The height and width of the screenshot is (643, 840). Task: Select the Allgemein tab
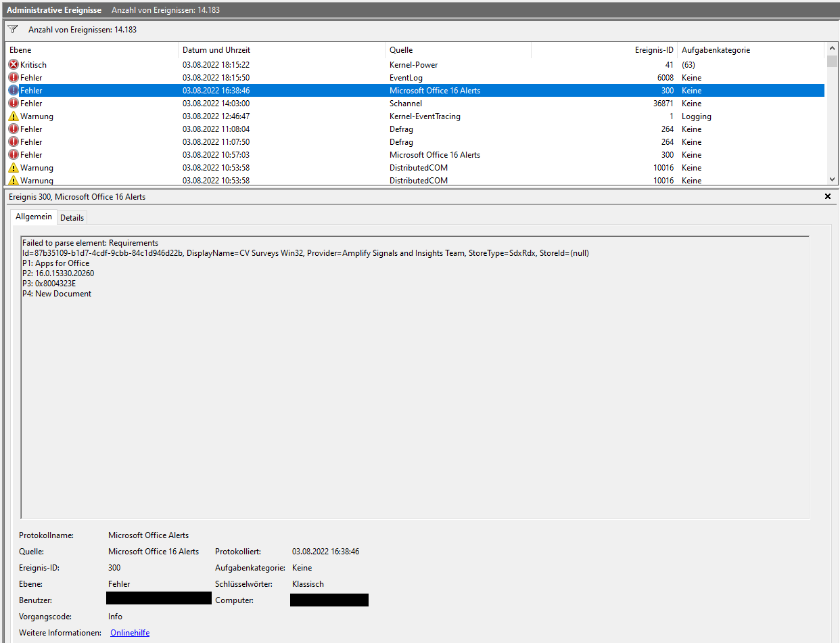[x=34, y=217]
